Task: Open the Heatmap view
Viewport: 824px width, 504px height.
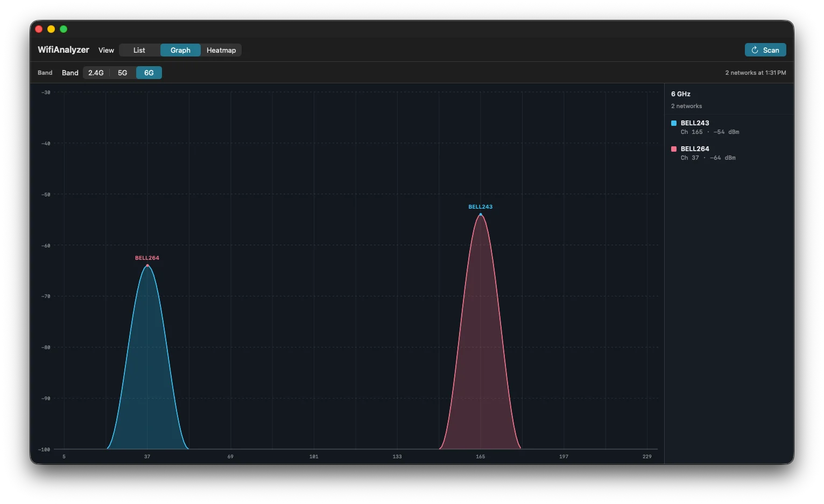Action: [x=221, y=50]
